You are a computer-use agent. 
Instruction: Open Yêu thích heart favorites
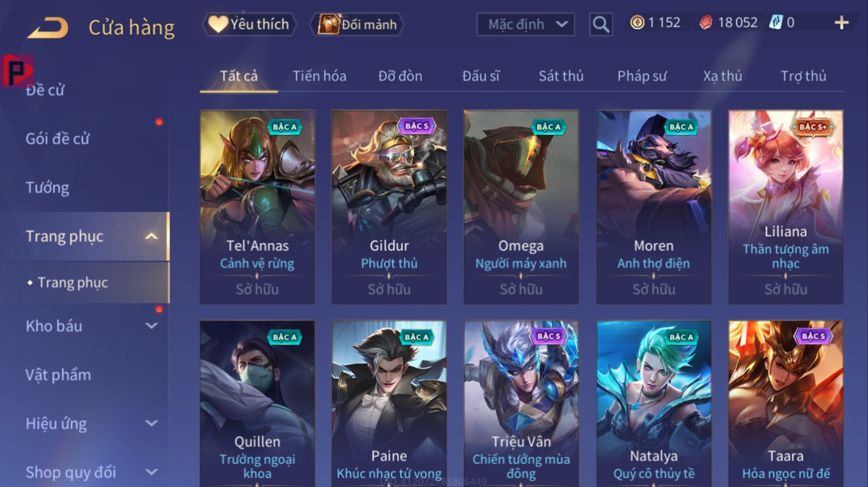[x=249, y=24]
